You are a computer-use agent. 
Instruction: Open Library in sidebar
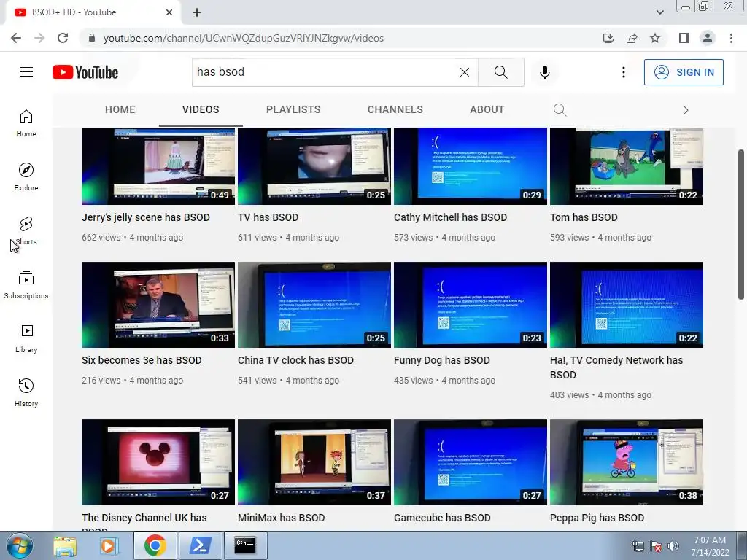click(x=26, y=338)
